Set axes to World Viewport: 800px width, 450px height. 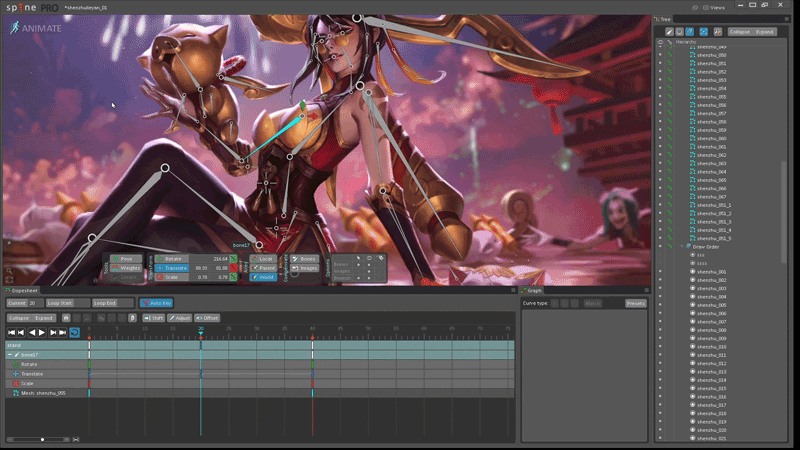(x=263, y=277)
